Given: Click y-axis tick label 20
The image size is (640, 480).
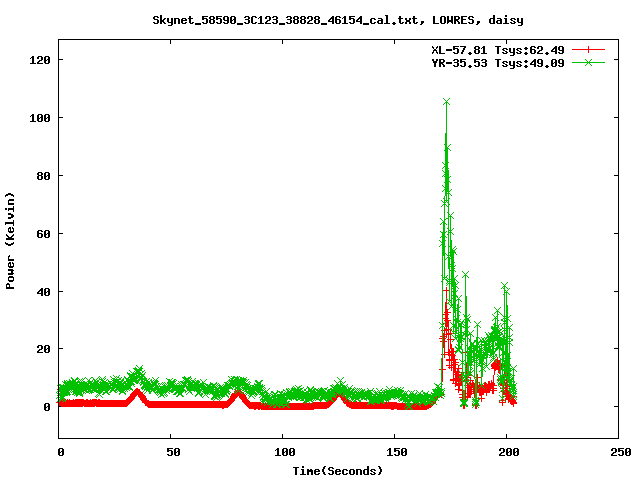Looking at the screenshot, I should [43, 349].
